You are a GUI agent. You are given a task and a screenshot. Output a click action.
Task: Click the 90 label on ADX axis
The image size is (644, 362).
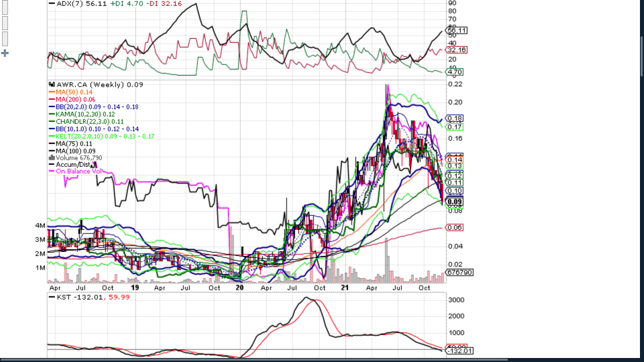click(x=452, y=3)
